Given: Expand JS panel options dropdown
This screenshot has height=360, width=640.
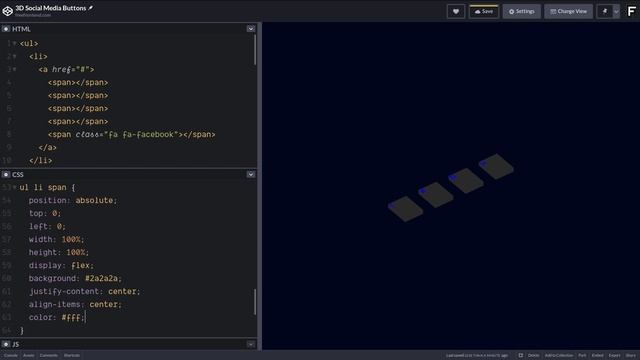Looking at the screenshot, I should pos(251,344).
